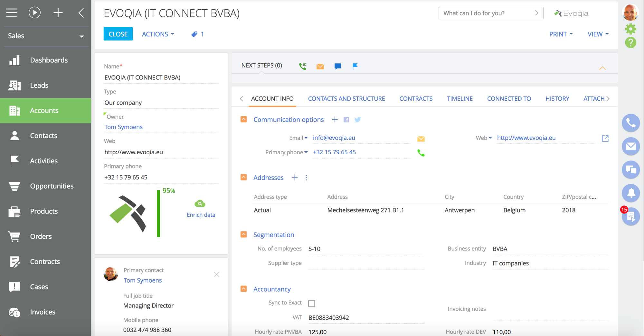644x336 pixels.
Task: Open the account's Facebook icon
Action: [x=346, y=119]
